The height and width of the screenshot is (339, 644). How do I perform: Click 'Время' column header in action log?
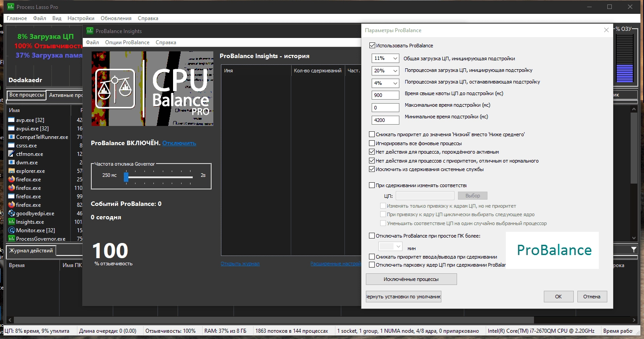tap(33, 265)
